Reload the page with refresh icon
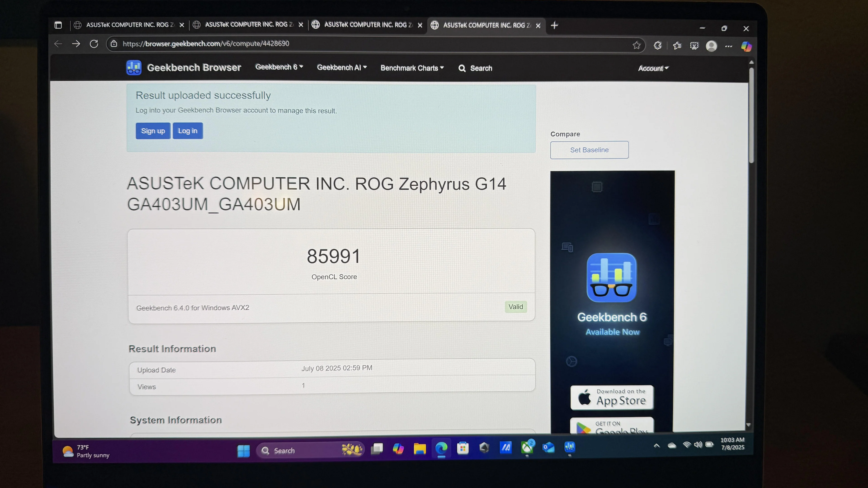Screen dimensions: 868x488 (94, 44)
